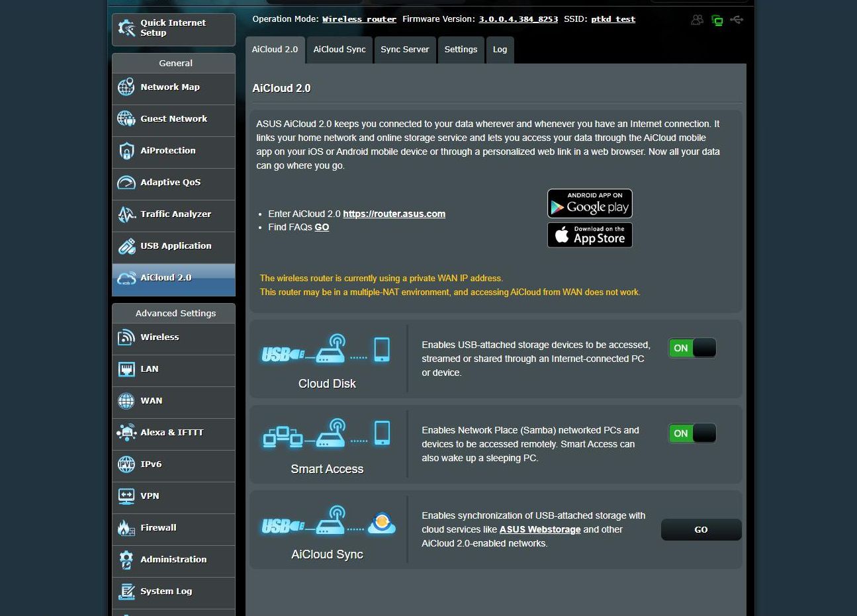Click the System Log icon
Screen dimensions: 857x616
(126, 592)
